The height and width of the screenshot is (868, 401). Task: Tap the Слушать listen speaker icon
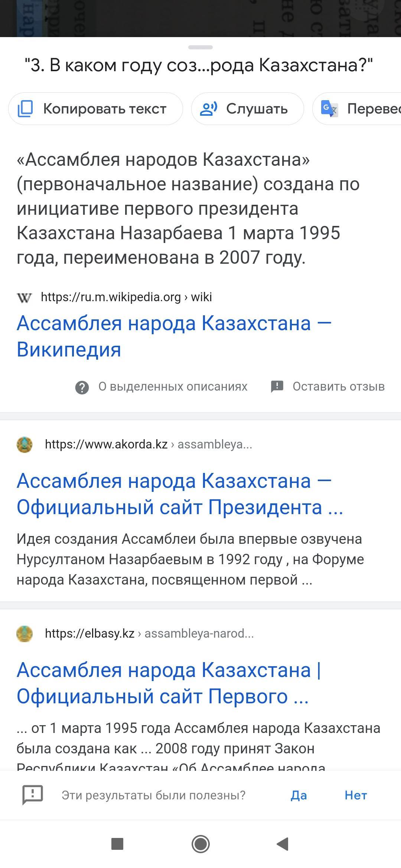click(x=209, y=109)
